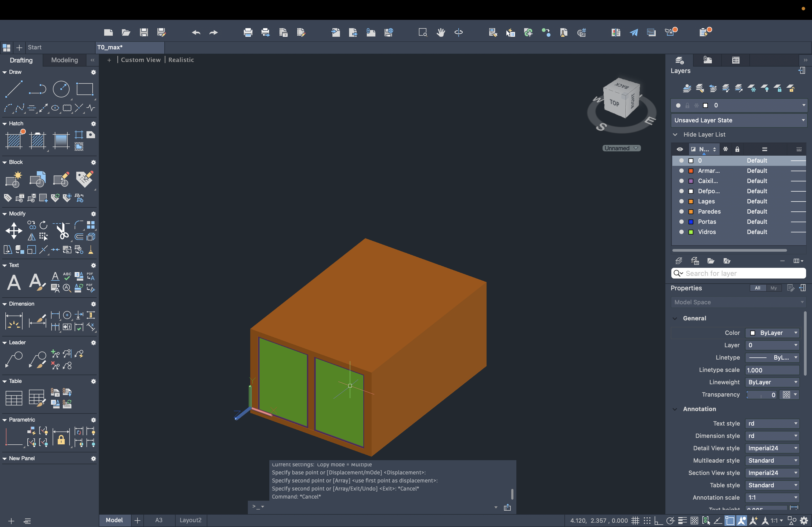
Task: Open the Unsaved Layer State dropdown
Action: (x=739, y=120)
